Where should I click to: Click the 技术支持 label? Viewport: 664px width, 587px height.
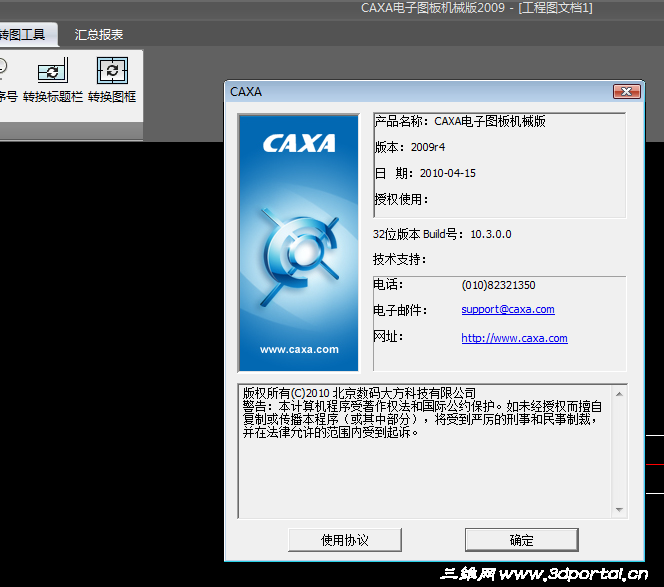click(x=399, y=259)
